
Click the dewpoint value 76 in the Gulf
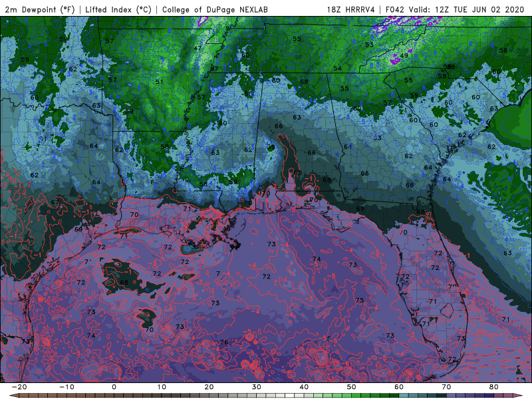click(x=224, y=342)
